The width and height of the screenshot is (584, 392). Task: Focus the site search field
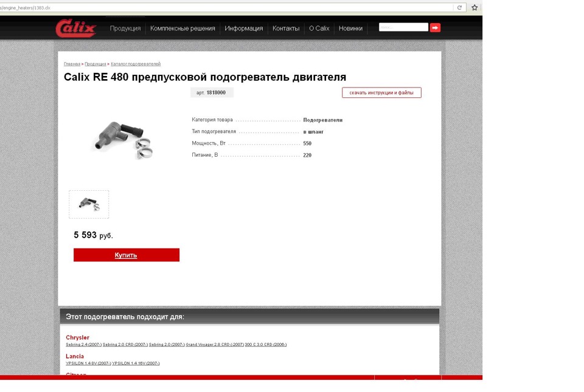pyautogui.click(x=403, y=27)
